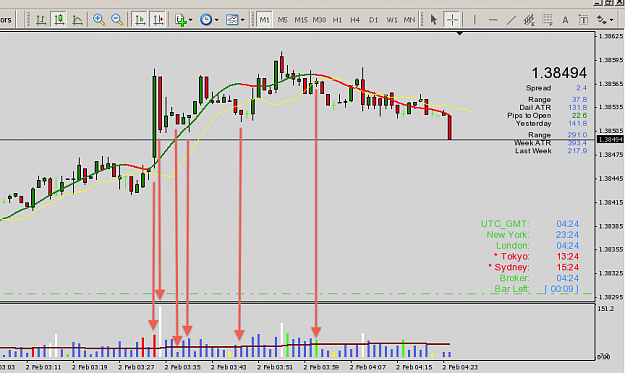625x373 pixels.
Task: Switch to the W1 timeframe
Action: (392, 19)
